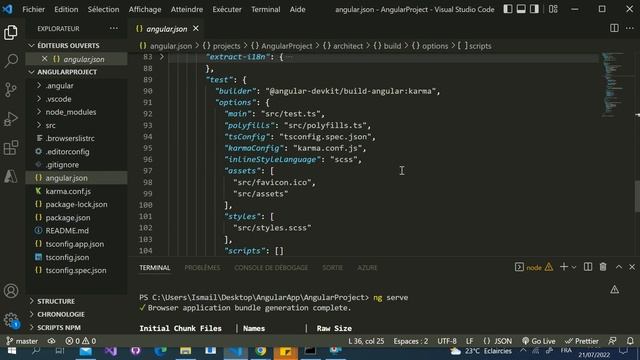Click the editor vertical scrollbar thumb
The height and width of the screenshot is (360, 640).
coord(637,196)
